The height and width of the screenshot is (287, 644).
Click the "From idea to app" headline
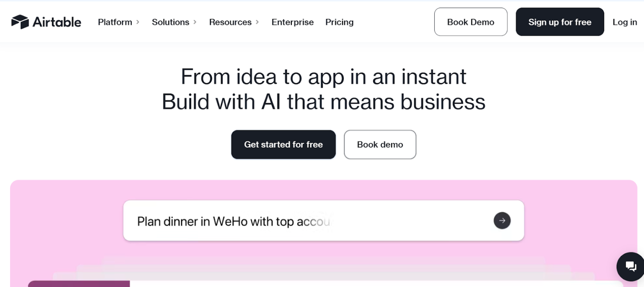point(323,77)
